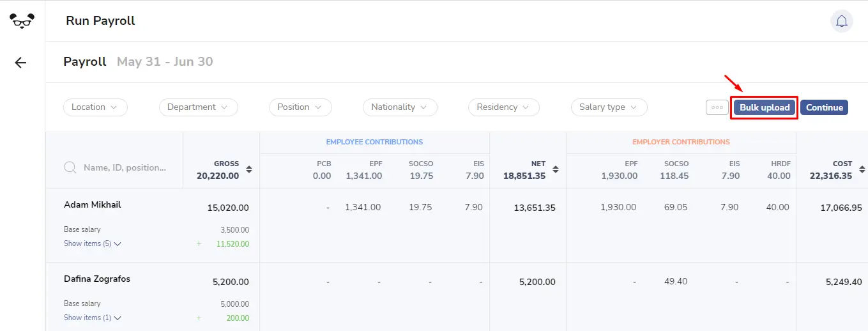Screen dimensions: 868x331
Task: Sort by COST column arrows
Action: coord(862,169)
